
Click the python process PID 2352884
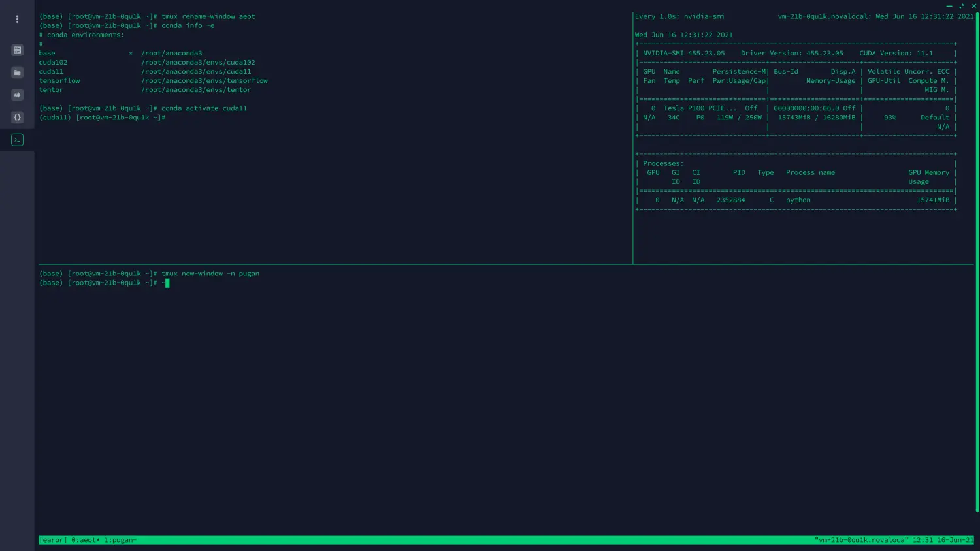(730, 200)
